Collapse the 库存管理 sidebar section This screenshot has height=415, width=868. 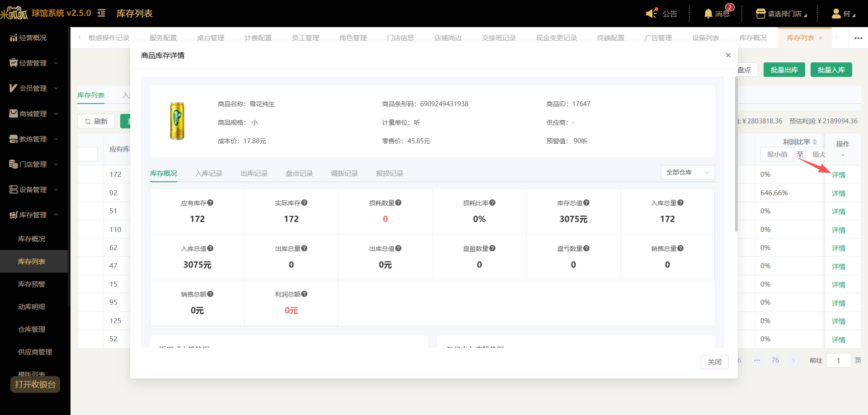[x=34, y=215]
